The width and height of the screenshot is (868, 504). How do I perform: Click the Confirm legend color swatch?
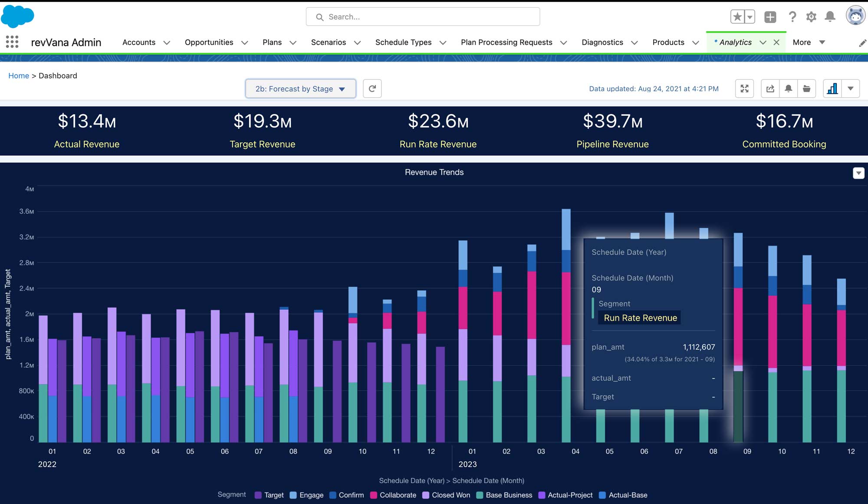[333, 495]
